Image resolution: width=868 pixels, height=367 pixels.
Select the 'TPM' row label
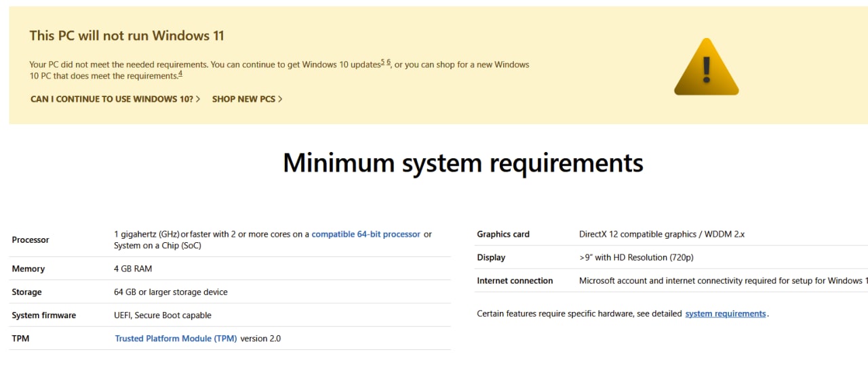coord(20,339)
